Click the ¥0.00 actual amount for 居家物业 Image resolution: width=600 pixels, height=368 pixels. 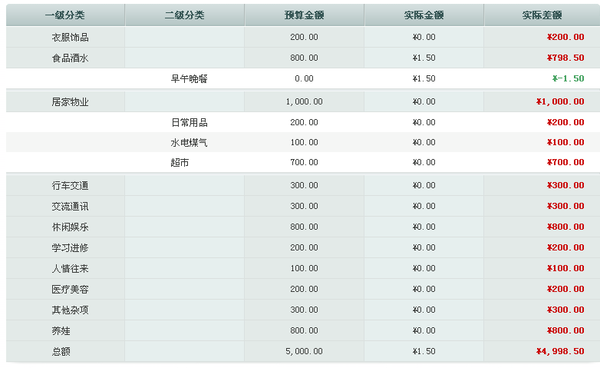[x=424, y=102]
